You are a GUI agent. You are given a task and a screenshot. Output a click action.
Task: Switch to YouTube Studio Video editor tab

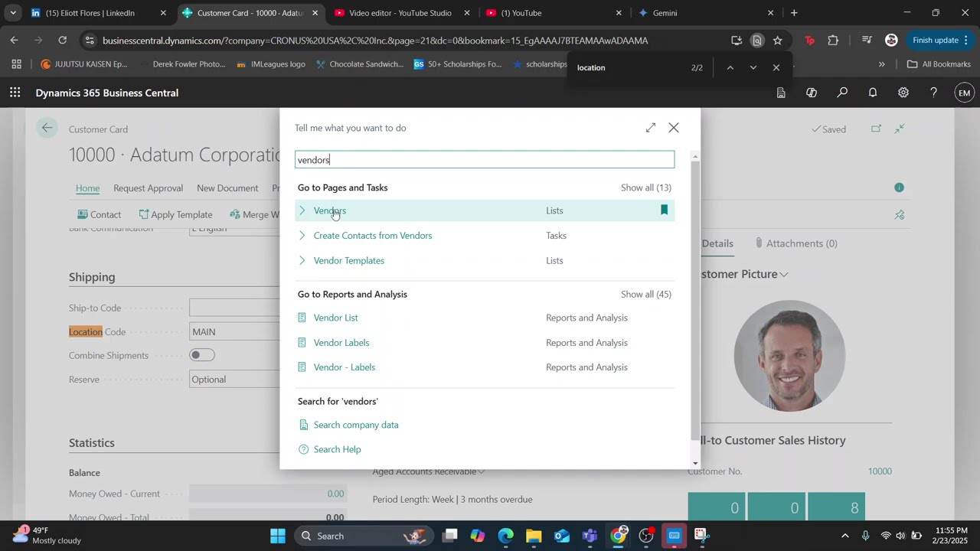[402, 13]
